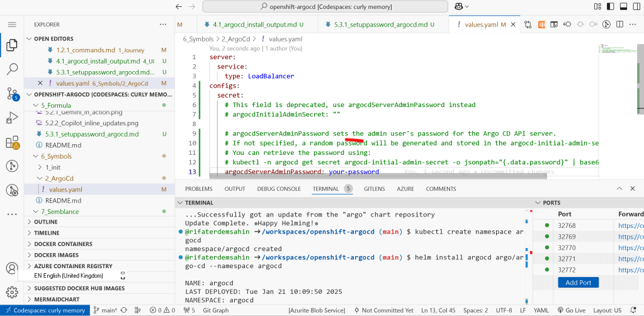Switch to 5.3.1_setuppassword_argocd.md tab

[x=383, y=25]
